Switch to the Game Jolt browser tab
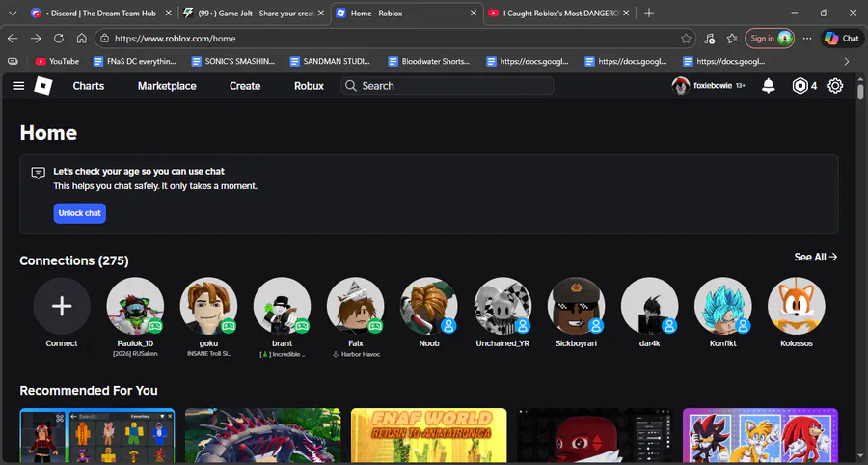The image size is (868, 465). click(254, 13)
